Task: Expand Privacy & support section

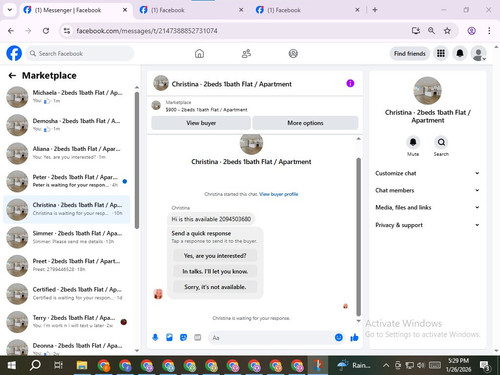Action: 427,225
